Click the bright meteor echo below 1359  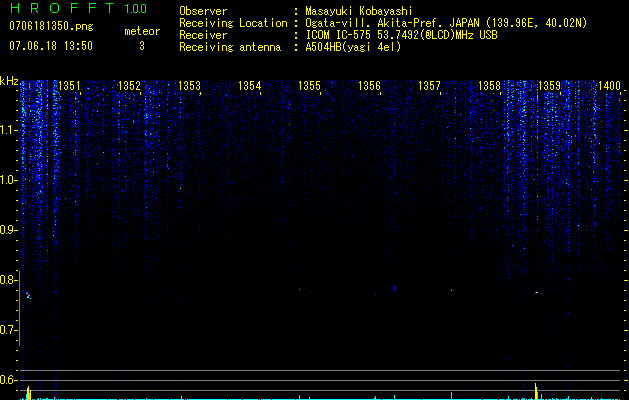[538, 292]
